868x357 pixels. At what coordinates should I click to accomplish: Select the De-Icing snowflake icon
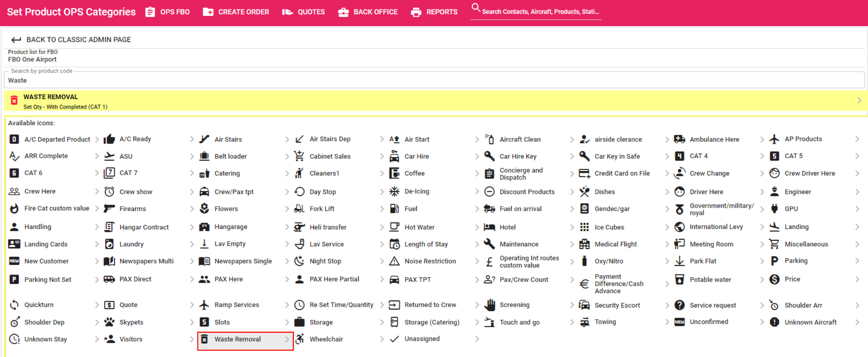click(x=394, y=191)
